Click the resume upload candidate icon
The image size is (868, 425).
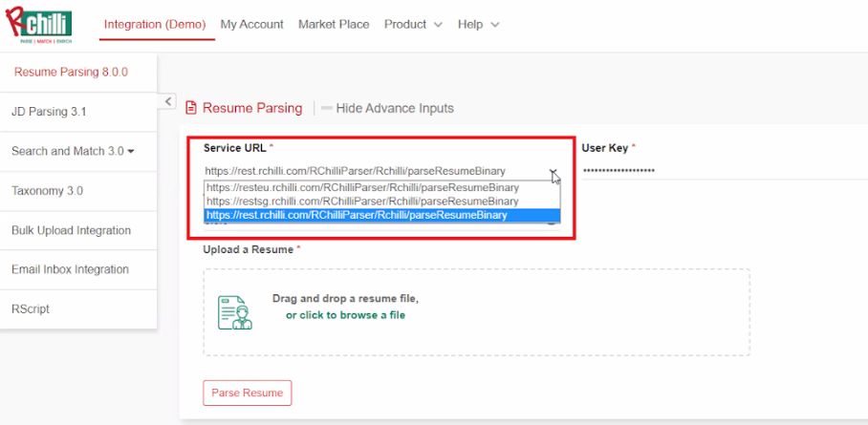(235, 312)
